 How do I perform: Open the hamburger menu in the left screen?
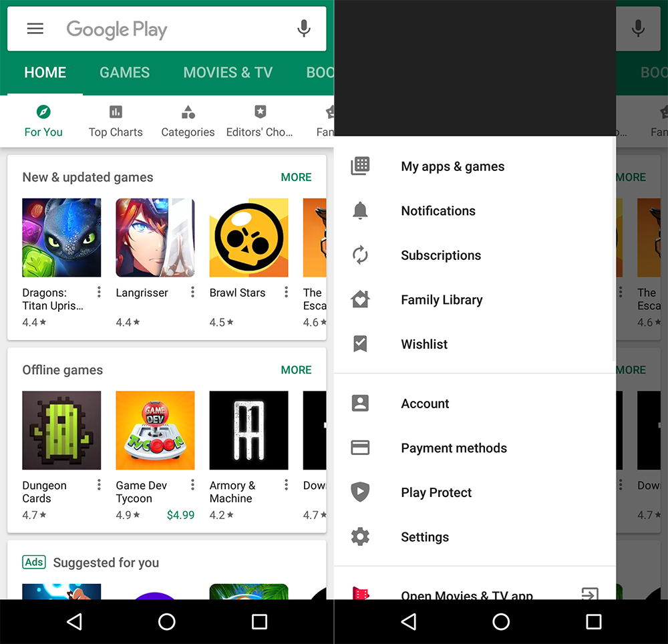point(35,29)
